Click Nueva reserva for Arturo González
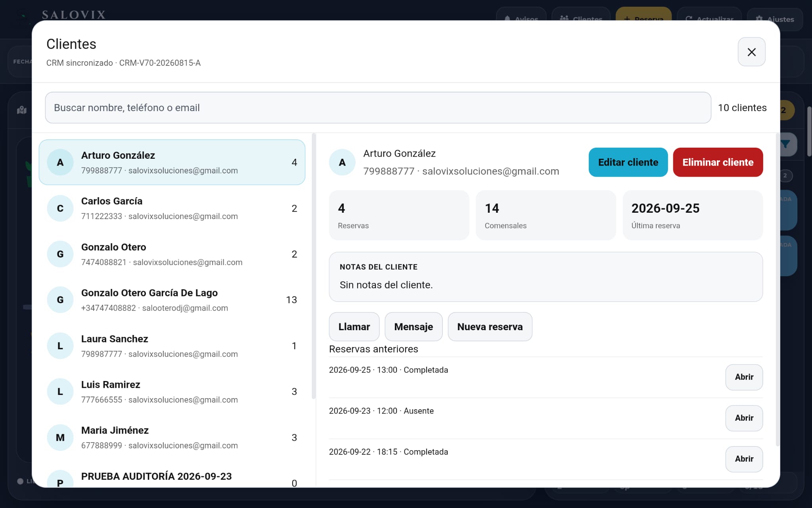Image resolution: width=812 pixels, height=508 pixels. pos(490,327)
